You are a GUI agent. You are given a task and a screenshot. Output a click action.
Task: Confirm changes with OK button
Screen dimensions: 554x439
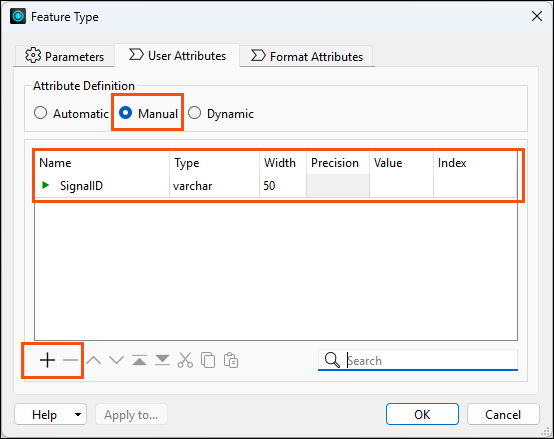422,414
